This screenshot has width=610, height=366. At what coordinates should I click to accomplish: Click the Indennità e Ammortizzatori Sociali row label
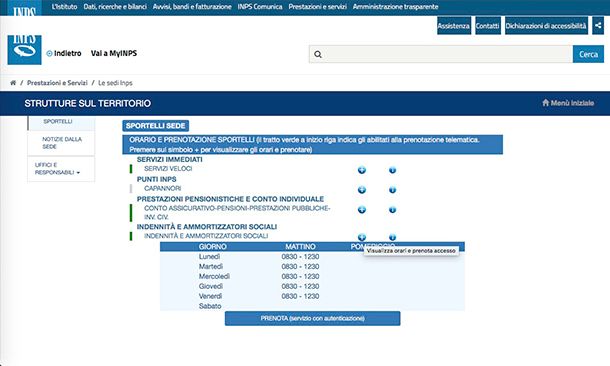tap(206, 236)
